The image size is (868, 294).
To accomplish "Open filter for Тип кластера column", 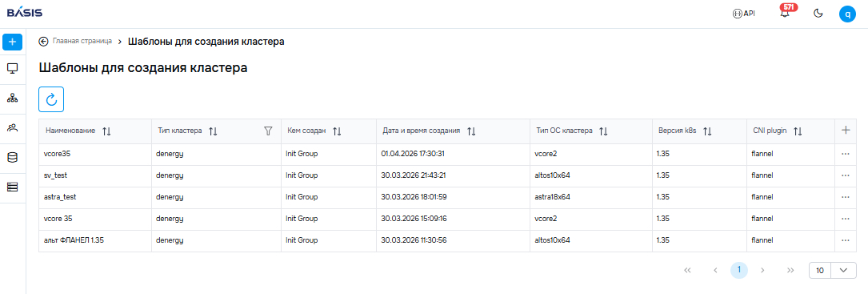I will click(269, 131).
